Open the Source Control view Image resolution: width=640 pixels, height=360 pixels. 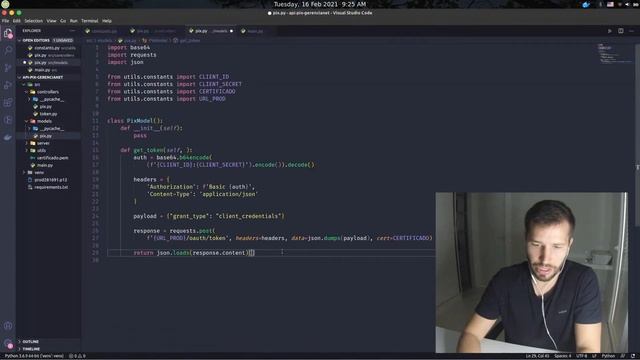pos(8,68)
